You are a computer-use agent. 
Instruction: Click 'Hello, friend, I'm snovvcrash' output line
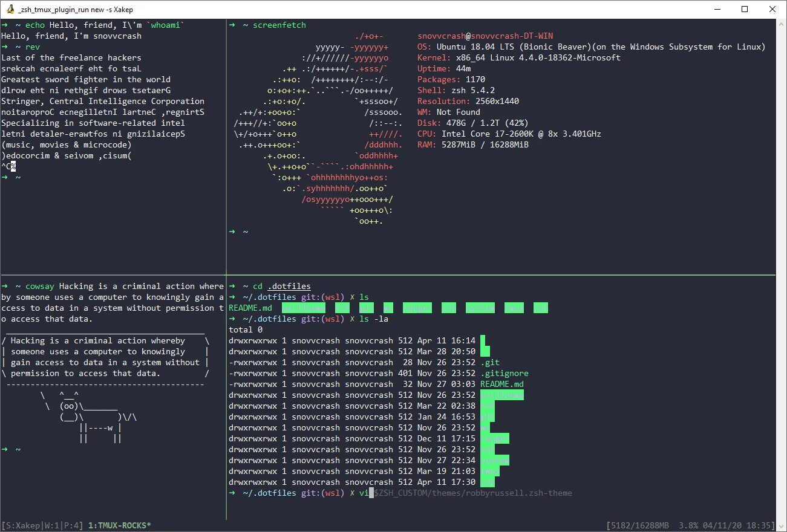[x=71, y=36]
